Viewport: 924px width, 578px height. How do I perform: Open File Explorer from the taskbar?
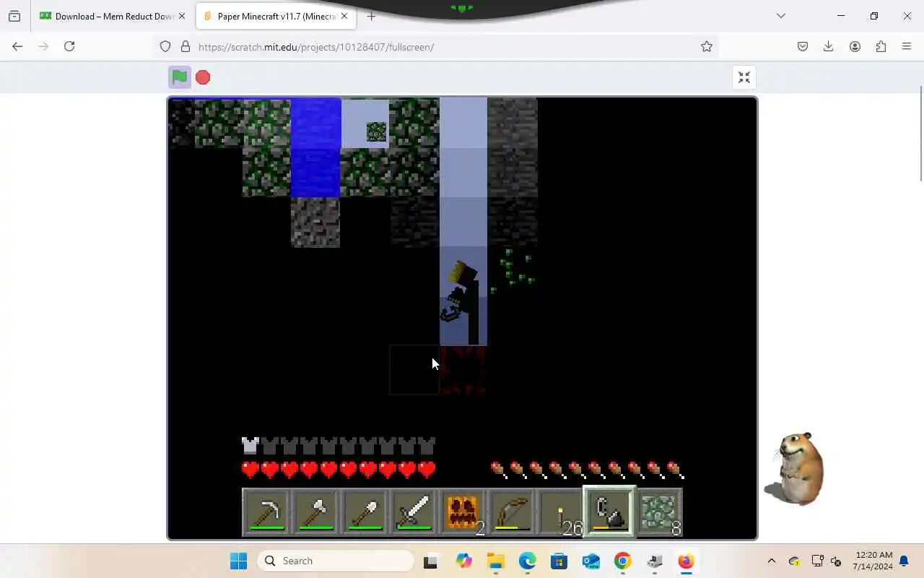495,561
